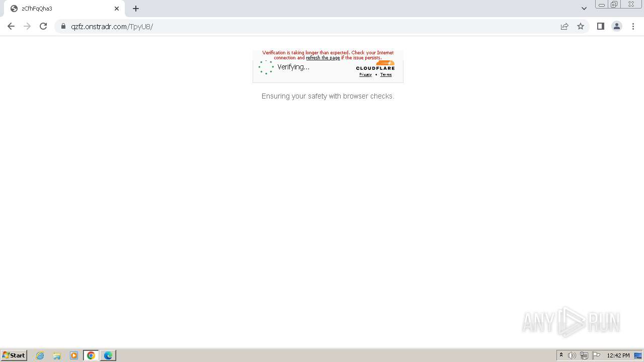Minimize the Chrome window
The height and width of the screenshot is (362, 644).
(602, 5)
